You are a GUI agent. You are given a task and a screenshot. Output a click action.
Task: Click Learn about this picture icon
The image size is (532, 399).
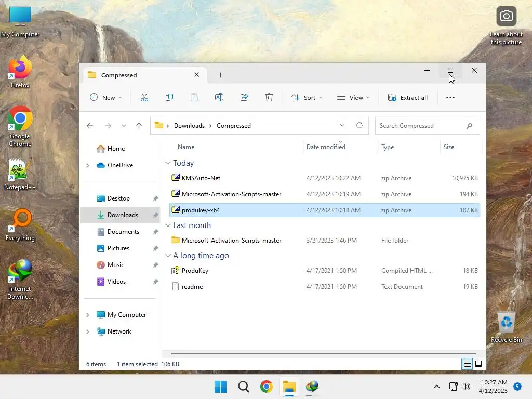506,26
